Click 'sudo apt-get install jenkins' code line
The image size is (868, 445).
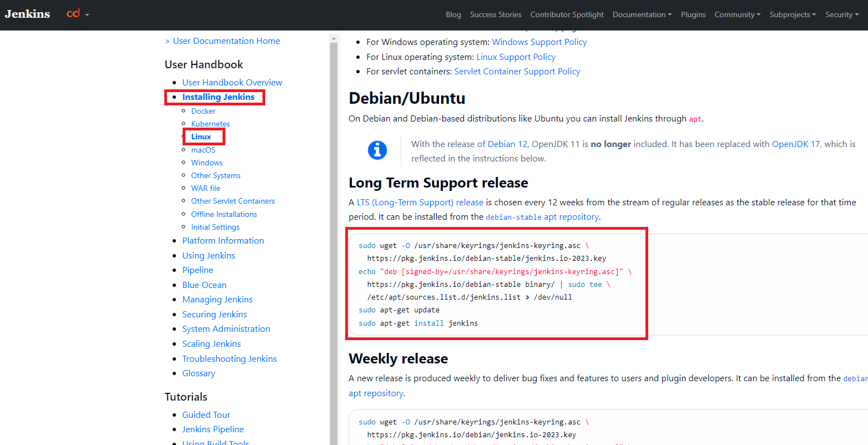(418, 323)
